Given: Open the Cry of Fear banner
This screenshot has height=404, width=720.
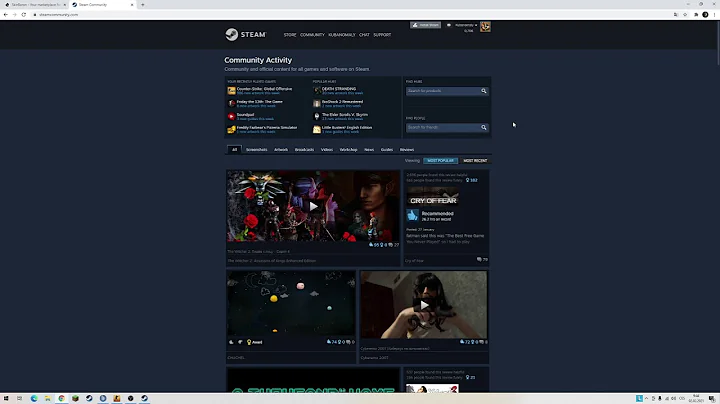Looking at the screenshot, I should pos(433,196).
